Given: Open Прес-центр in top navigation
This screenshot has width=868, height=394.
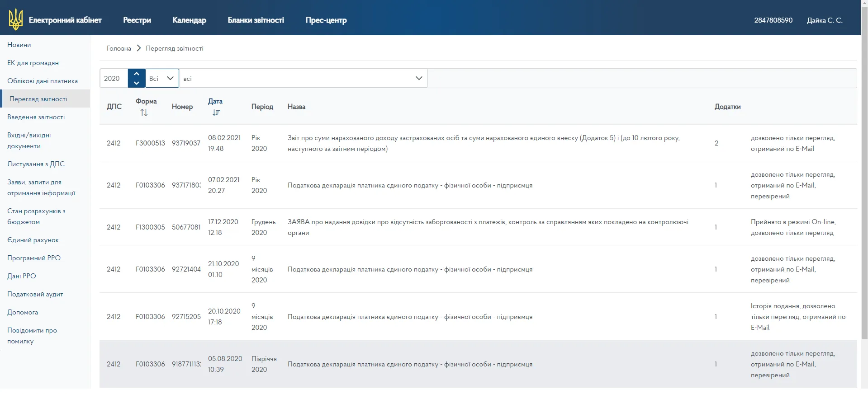Looking at the screenshot, I should pos(326,20).
